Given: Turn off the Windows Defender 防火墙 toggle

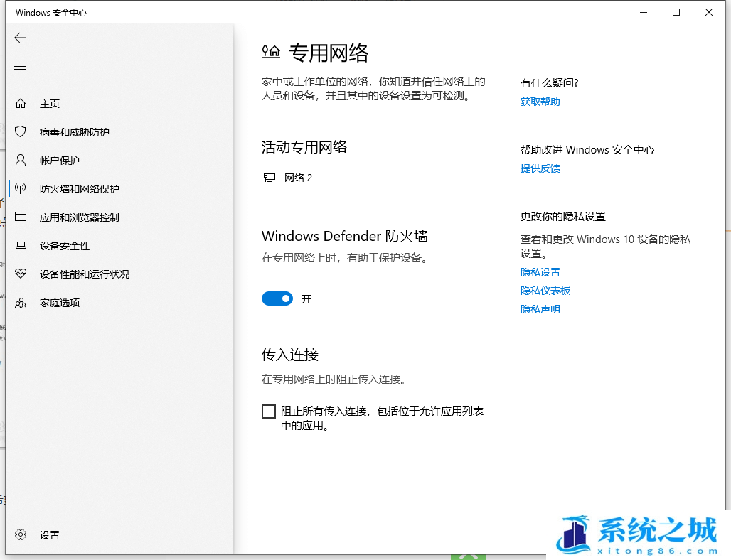Looking at the screenshot, I should pos(277,298).
